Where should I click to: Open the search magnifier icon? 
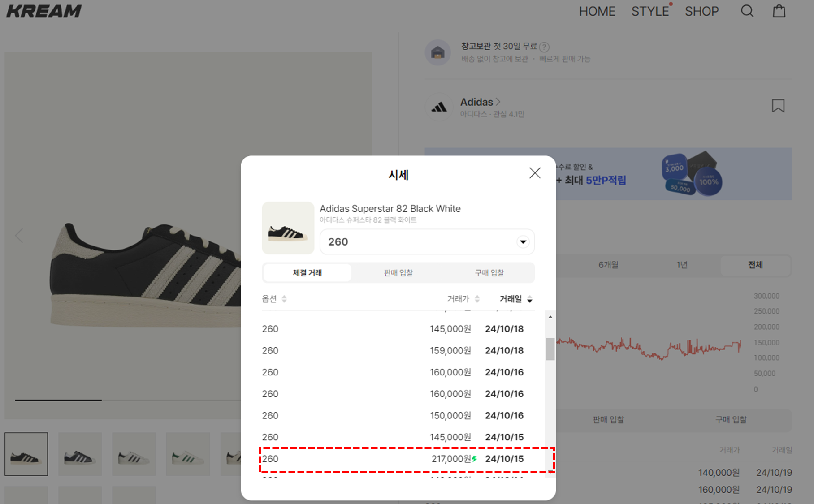pos(747,11)
